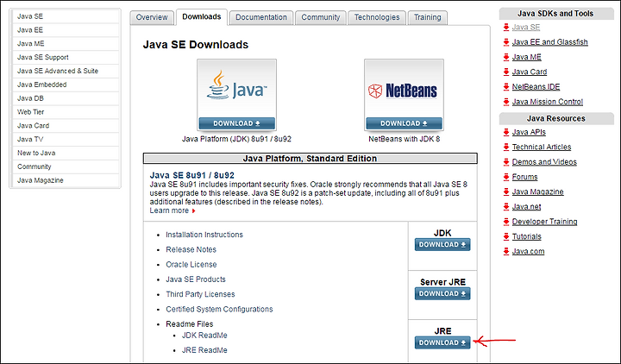Open the Release Notes link

click(191, 249)
